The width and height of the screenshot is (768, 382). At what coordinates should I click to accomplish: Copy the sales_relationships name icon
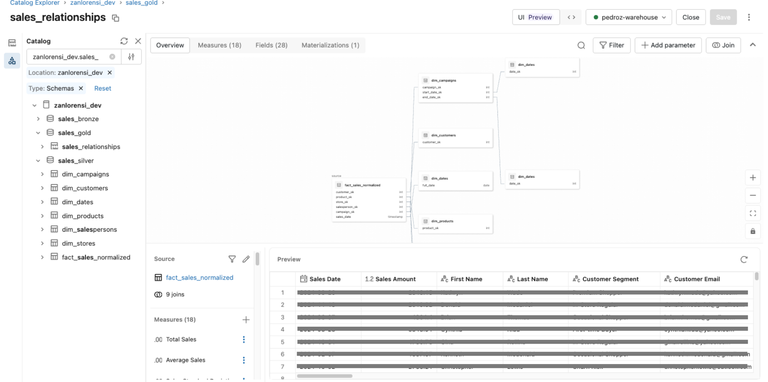pyautogui.click(x=116, y=18)
